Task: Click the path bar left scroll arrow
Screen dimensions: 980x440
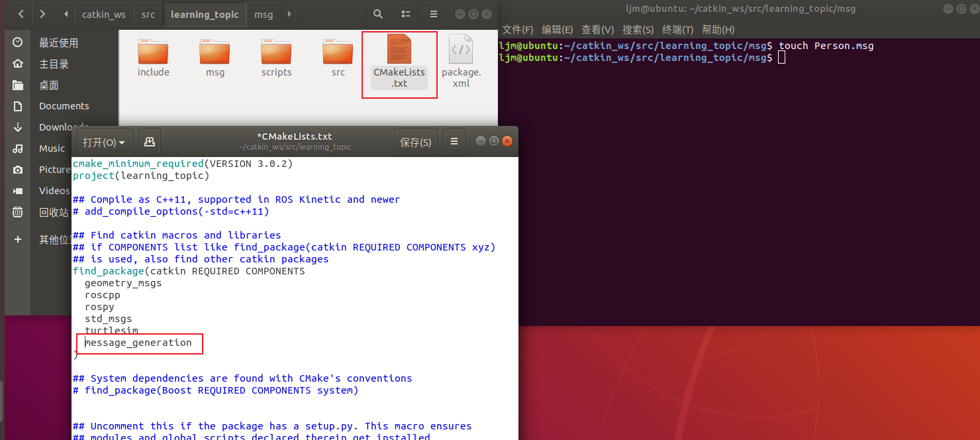Action: point(66,14)
